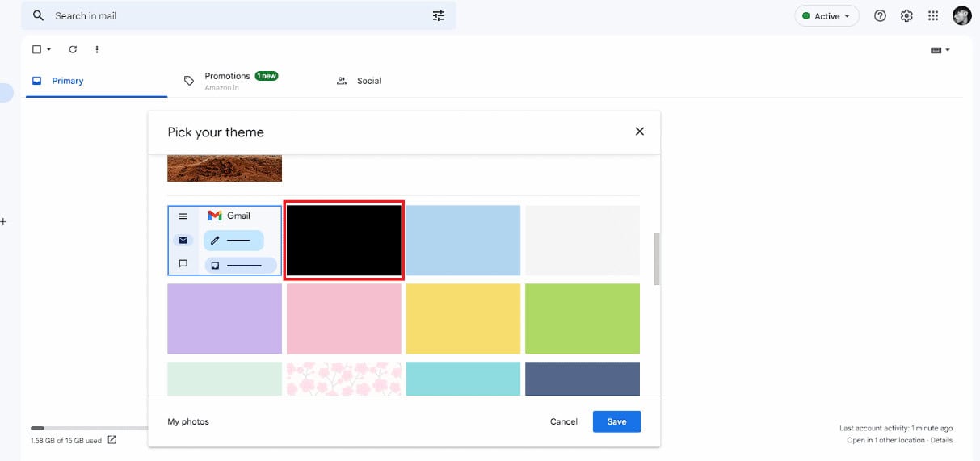Click the Save button
The height and width of the screenshot is (461, 980).
(x=616, y=421)
